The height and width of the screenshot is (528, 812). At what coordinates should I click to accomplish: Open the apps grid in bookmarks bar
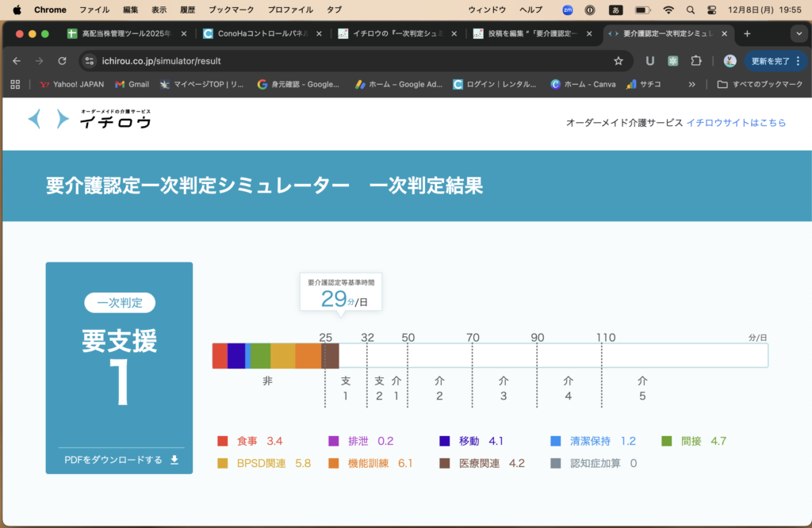[15, 84]
